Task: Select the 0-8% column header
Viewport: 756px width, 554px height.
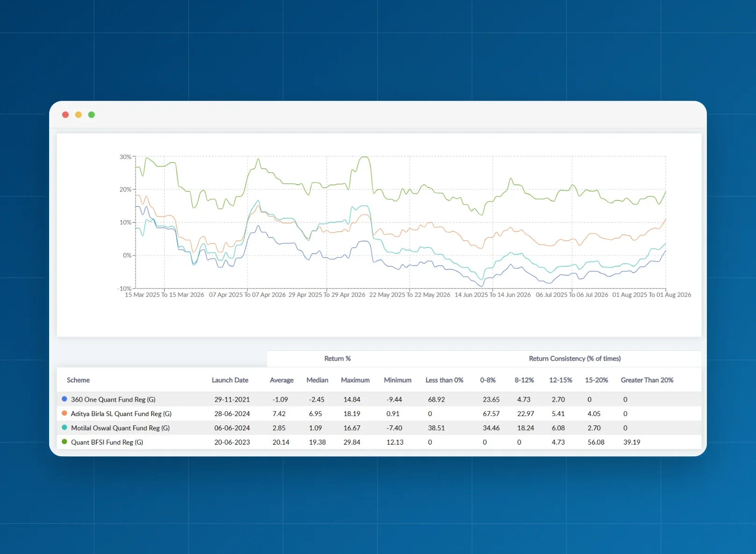Action: pos(488,380)
